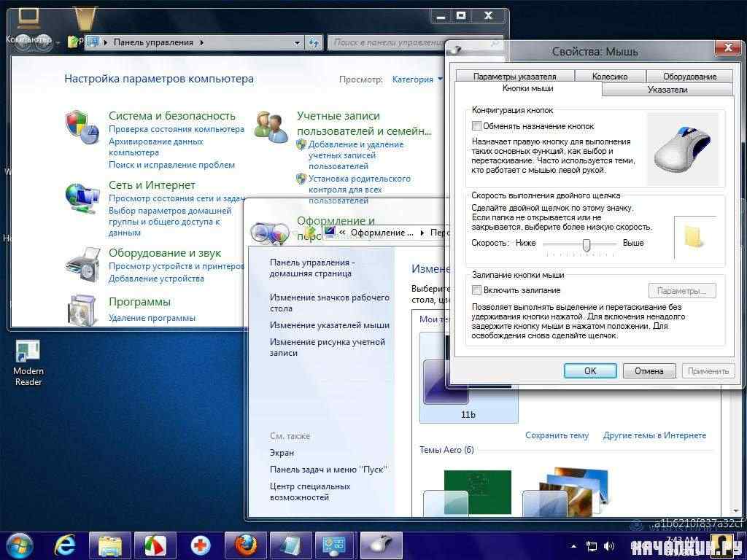
Task: Open the Windows Start menu orb
Action: [20, 545]
